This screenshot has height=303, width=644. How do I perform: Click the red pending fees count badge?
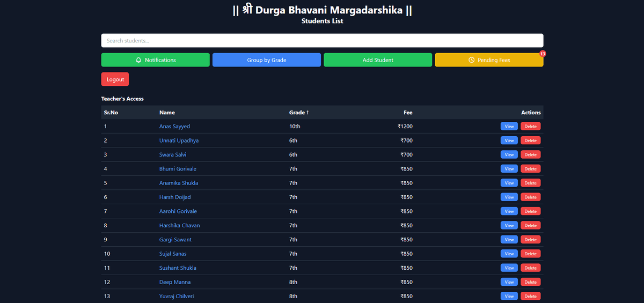pos(543,54)
